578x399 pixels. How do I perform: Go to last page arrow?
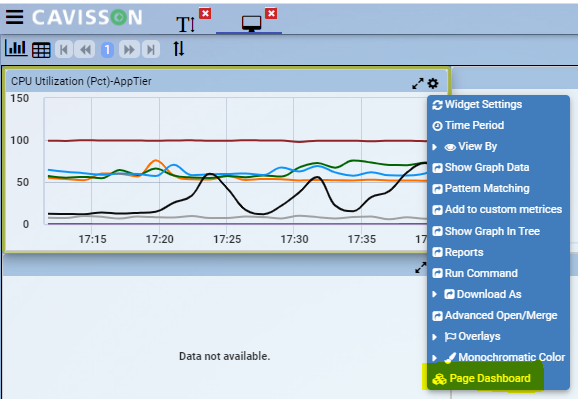click(150, 49)
